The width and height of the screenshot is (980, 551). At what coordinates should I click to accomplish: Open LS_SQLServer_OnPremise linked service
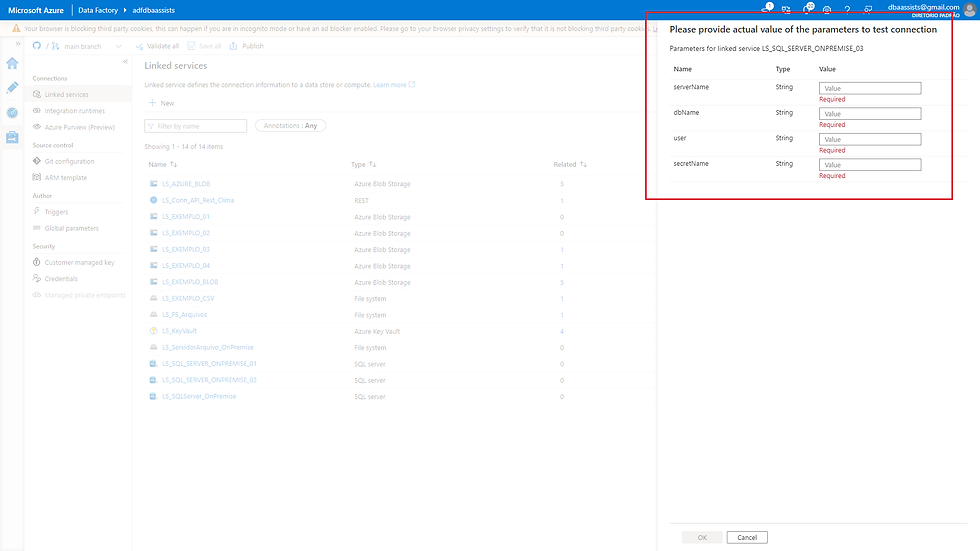(x=199, y=396)
